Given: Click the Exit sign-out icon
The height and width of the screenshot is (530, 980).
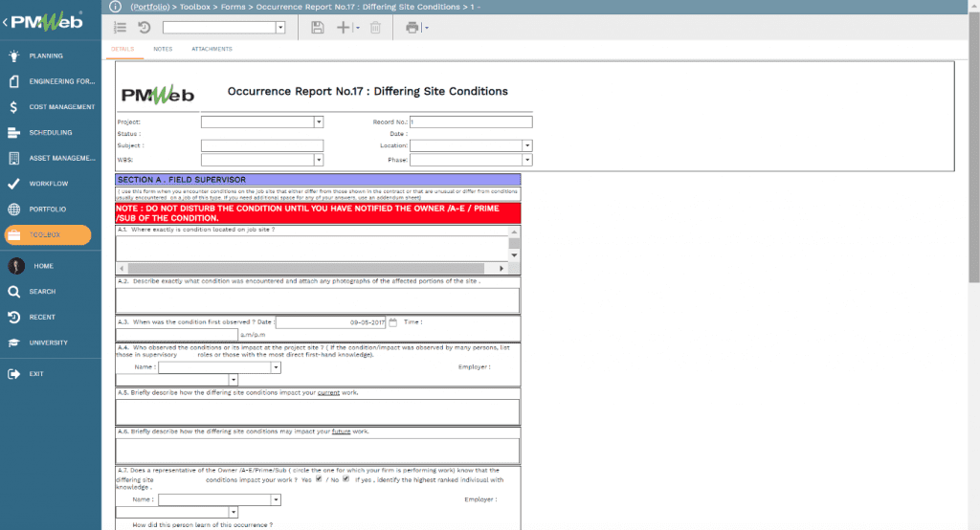Looking at the screenshot, I should tap(13, 374).
